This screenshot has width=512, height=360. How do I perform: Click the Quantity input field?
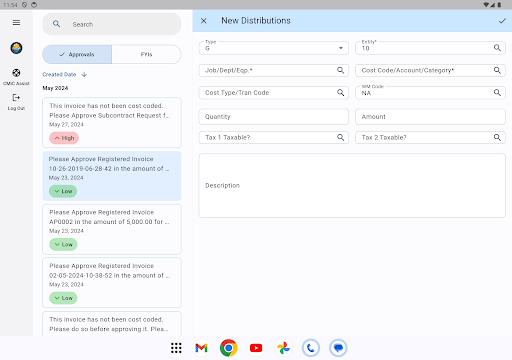274,117
